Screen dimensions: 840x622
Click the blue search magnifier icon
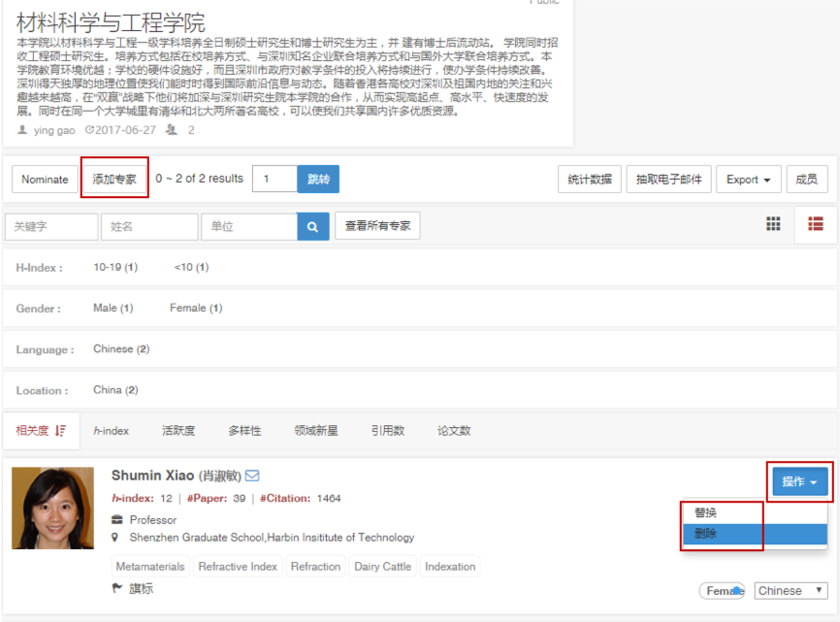[312, 227]
